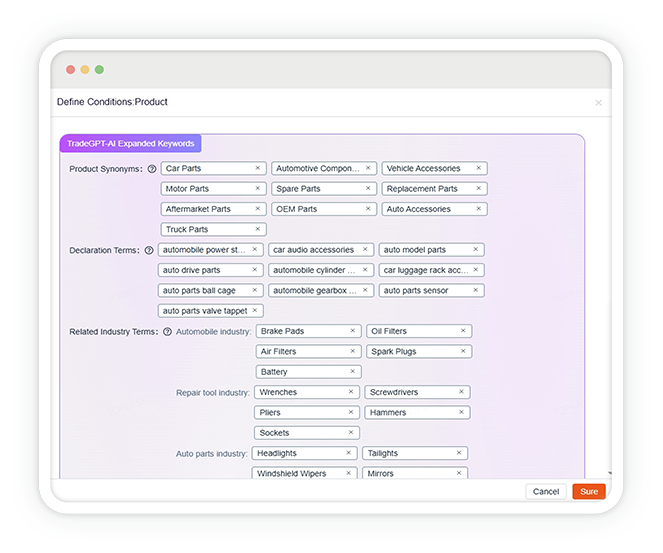Screen dimensions: 663x553
Task: Click the Sockets tag text
Action: (x=274, y=433)
